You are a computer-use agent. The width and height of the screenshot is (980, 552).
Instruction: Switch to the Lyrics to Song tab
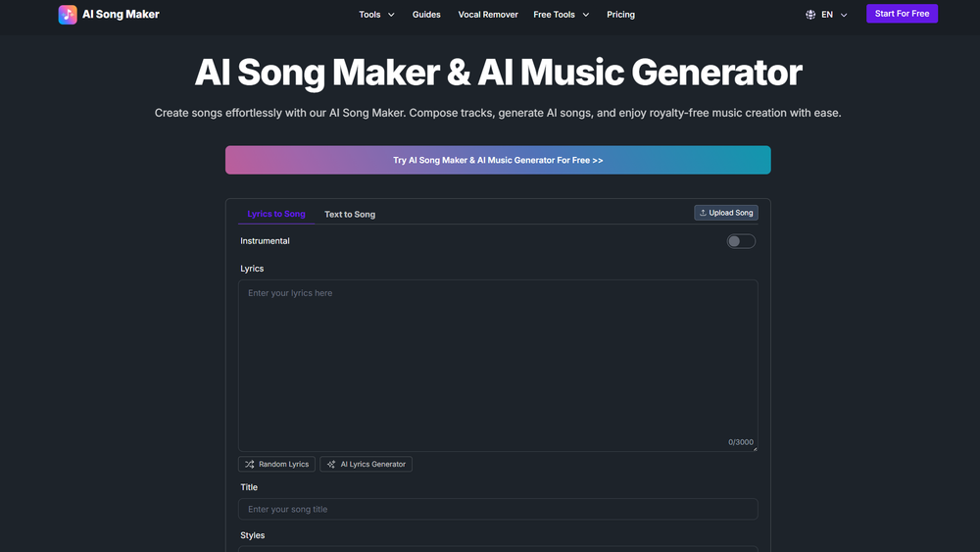[276, 214]
